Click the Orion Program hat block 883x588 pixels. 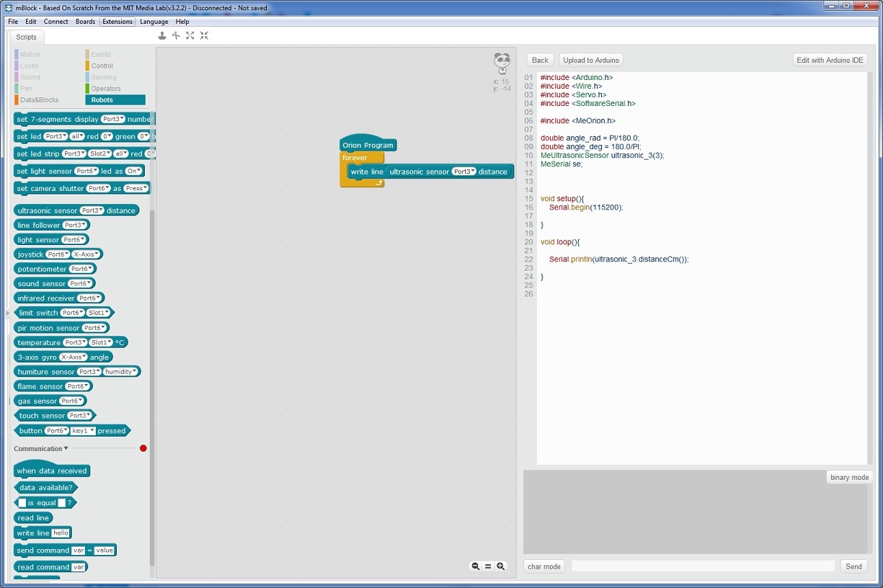[x=368, y=144]
